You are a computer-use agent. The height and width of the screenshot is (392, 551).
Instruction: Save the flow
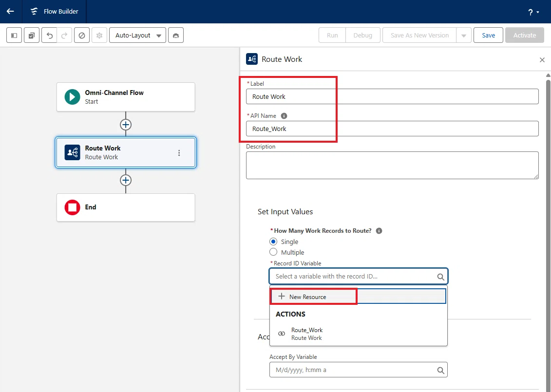coord(488,35)
